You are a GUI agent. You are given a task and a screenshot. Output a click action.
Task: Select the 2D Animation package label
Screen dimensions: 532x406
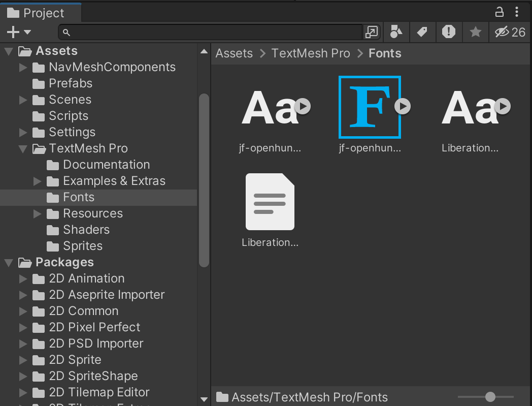(87, 278)
